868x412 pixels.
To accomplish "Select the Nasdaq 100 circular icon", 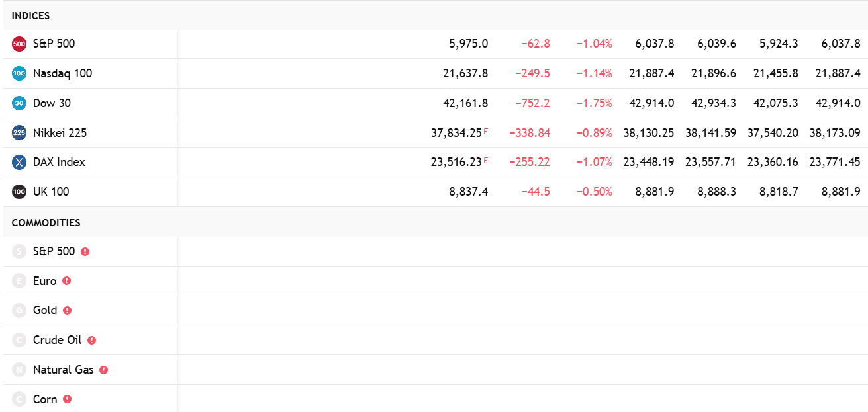I will pos(18,73).
